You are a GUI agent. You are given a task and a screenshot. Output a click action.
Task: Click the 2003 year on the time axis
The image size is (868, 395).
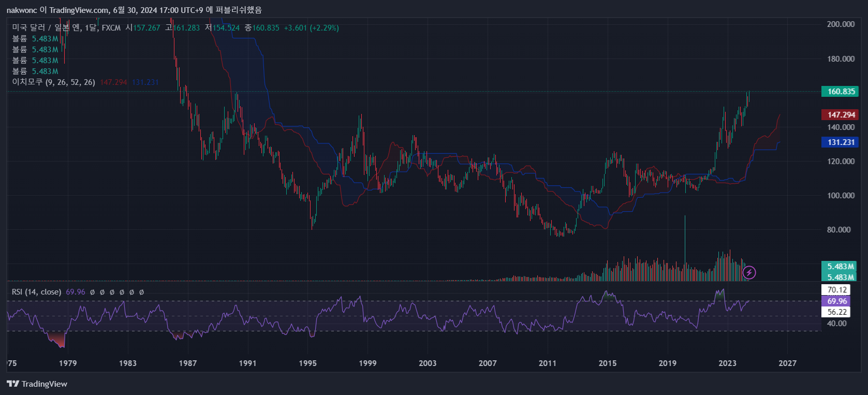click(x=428, y=363)
